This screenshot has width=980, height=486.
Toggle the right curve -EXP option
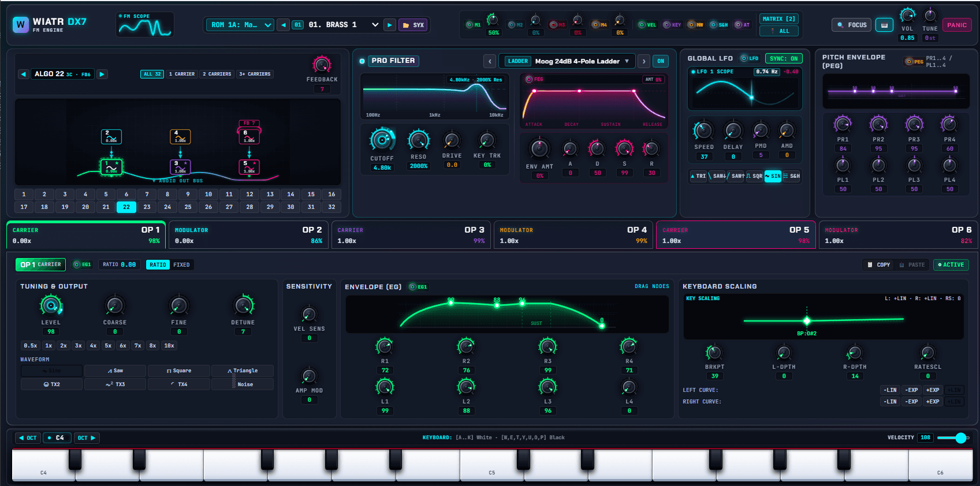911,402
